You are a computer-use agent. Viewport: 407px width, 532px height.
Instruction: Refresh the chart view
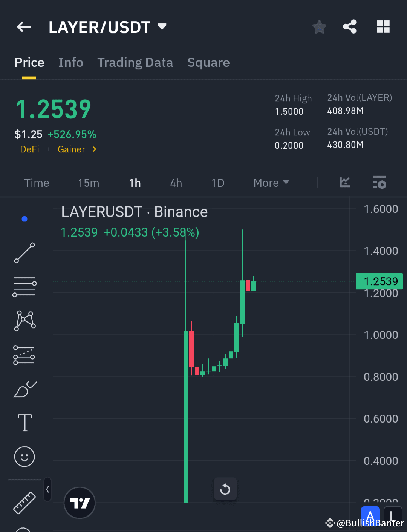pyautogui.click(x=225, y=489)
